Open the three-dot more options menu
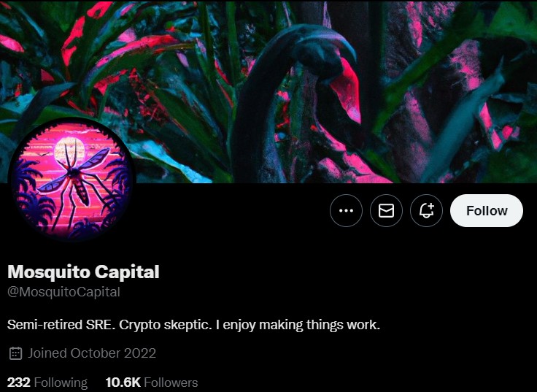 (x=346, y=210)
